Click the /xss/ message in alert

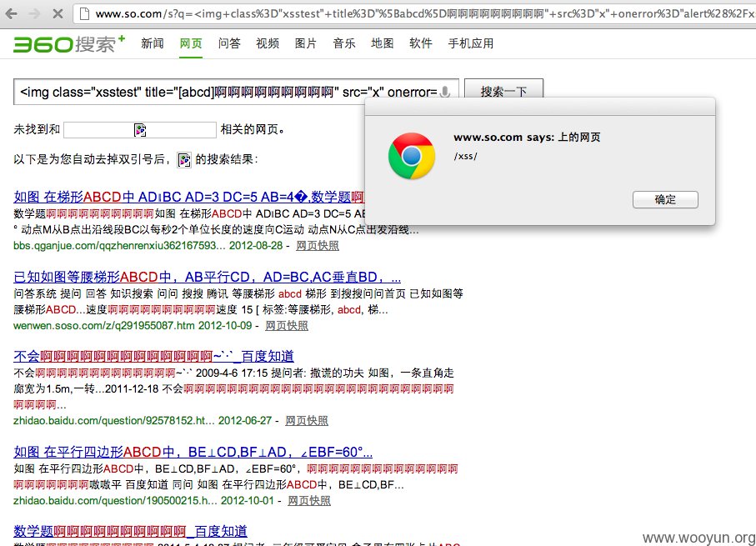coord(465,156)
